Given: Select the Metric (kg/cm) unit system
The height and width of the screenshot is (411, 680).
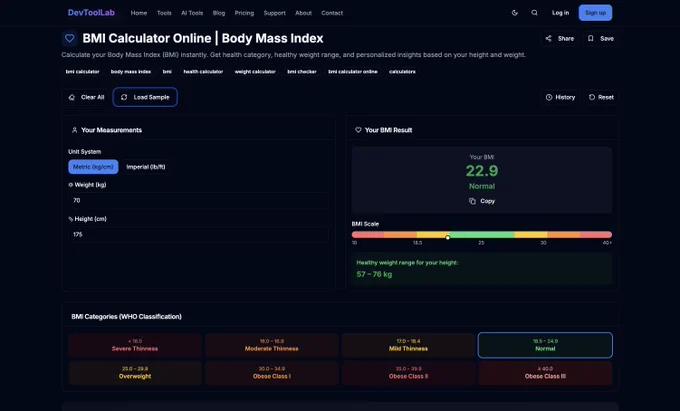Looking at the screenshot, I should point(93,167).
